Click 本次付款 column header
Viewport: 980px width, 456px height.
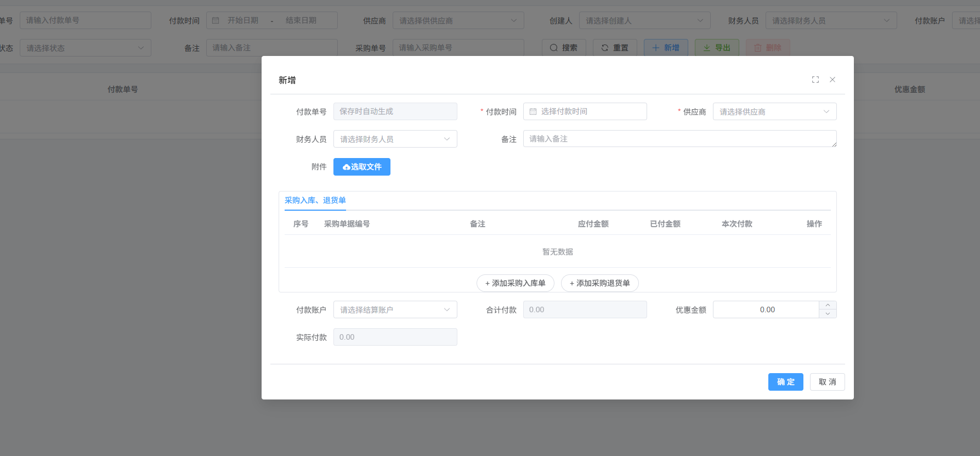(737, 224)
